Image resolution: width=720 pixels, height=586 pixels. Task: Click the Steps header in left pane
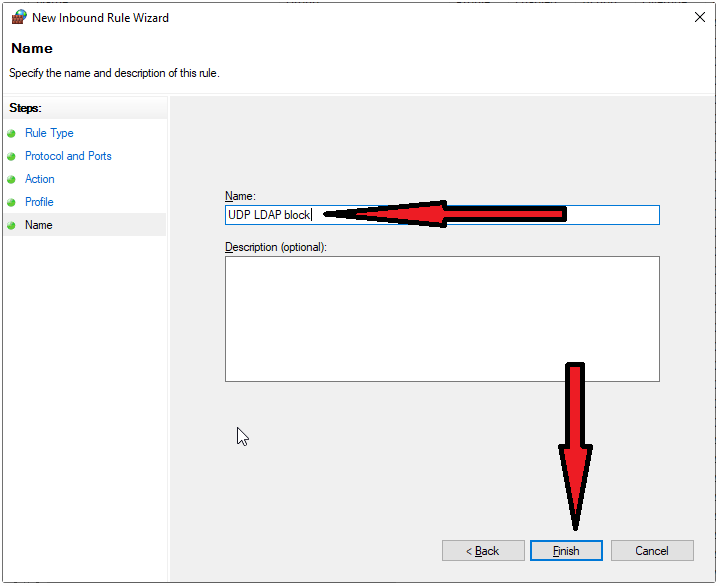[x=25, y=108]
